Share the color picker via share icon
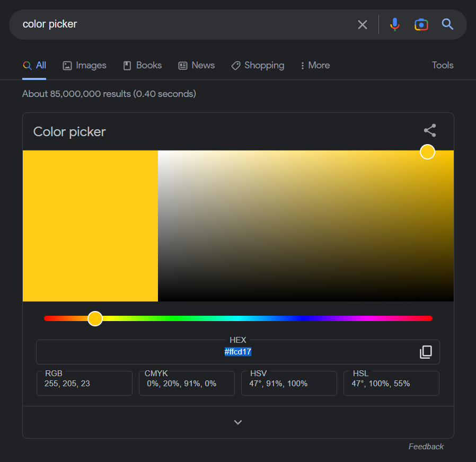 click(430, 130)
